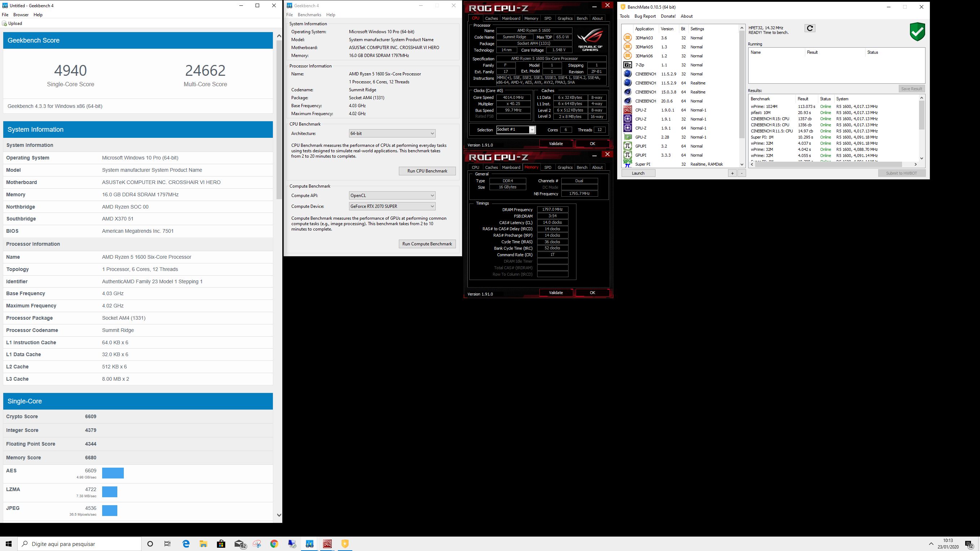
Task: Open Graphics tab in lower CPU-Z
Action: tap(565, 167)
